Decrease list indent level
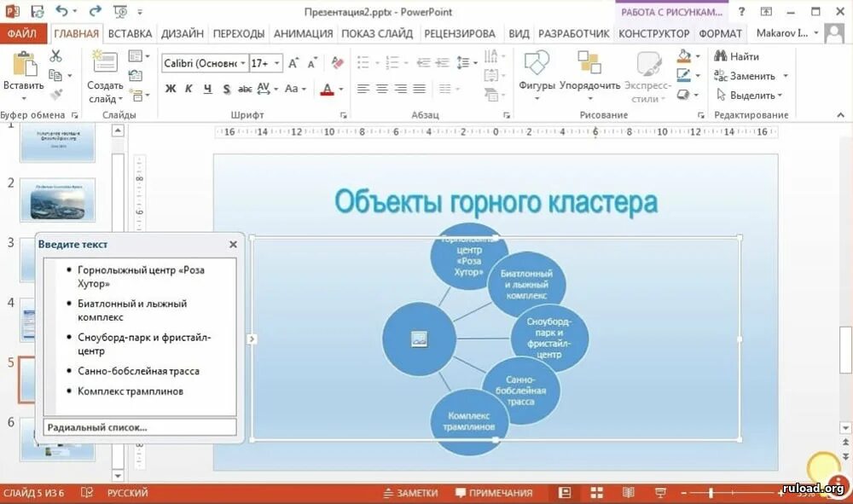This screenshot has width=853, height=504. (x=423, y=63)
